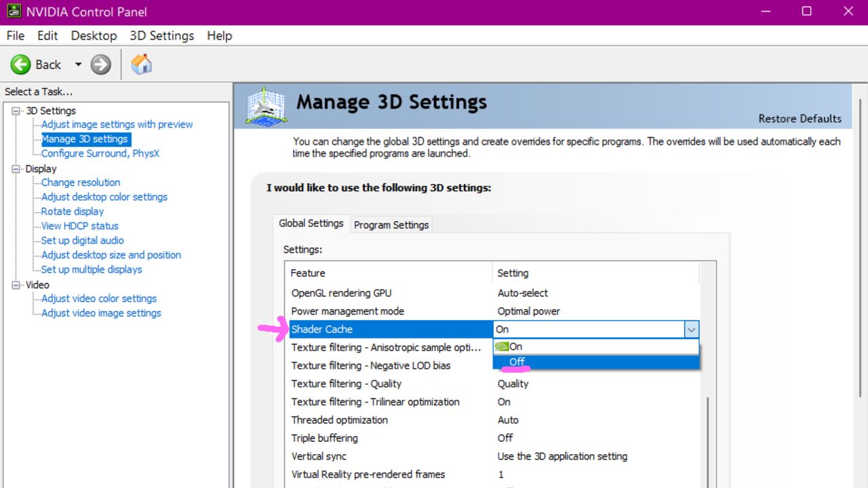Select Manage 3D settings in task tree
Image resolution: width=868 pixels, height=488 pixels.
pos(85,139)
